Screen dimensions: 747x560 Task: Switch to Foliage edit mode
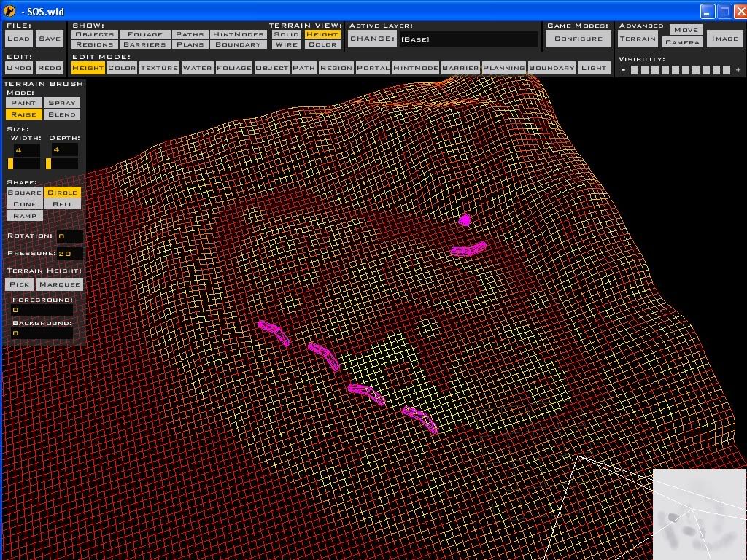point(234,68)
